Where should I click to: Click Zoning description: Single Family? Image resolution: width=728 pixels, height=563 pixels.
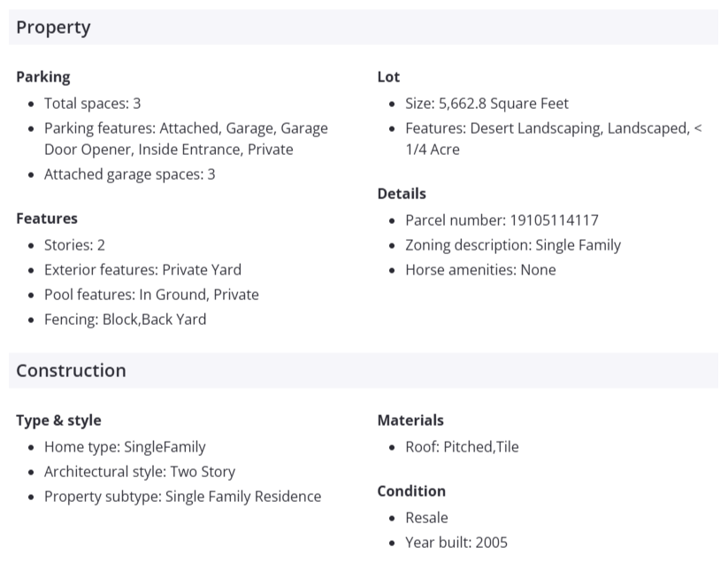[x=513, y=245]
